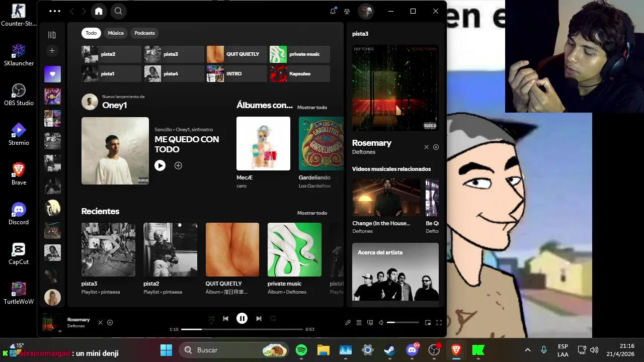Open INTRO shortcut tile
Viewport: 644px width, 362px height.
[x=236, y=73]
